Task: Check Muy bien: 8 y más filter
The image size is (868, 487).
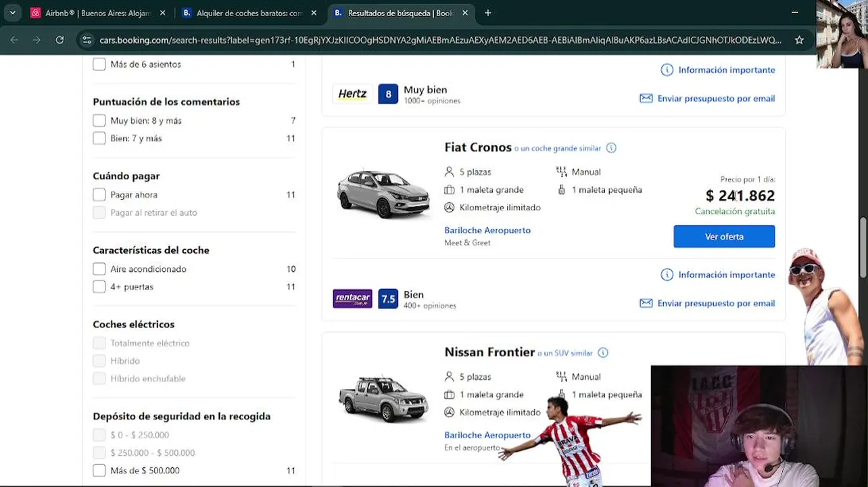Action: 99,120
